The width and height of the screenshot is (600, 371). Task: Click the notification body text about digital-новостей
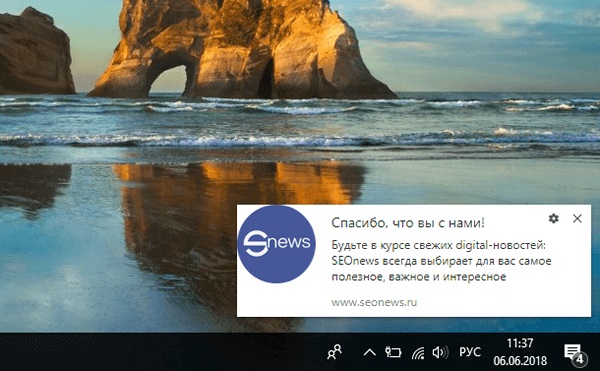442,261
